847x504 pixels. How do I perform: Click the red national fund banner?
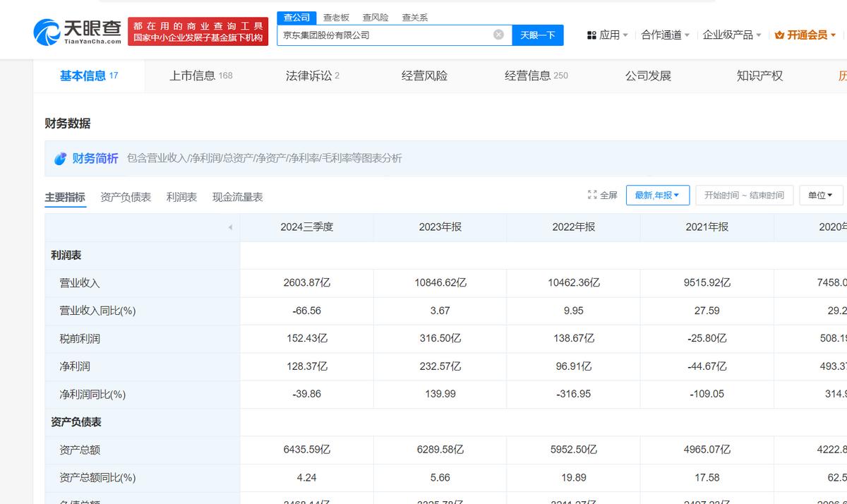198,32
